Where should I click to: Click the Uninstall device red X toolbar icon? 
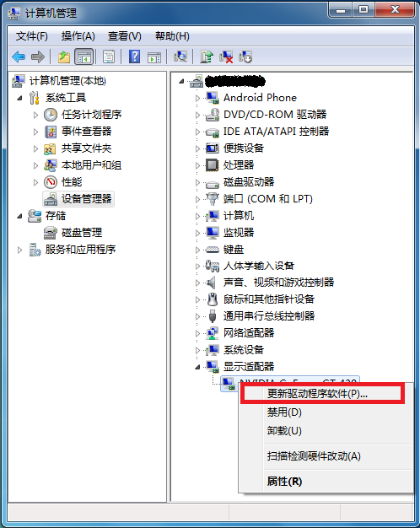[x=226, y=57]
